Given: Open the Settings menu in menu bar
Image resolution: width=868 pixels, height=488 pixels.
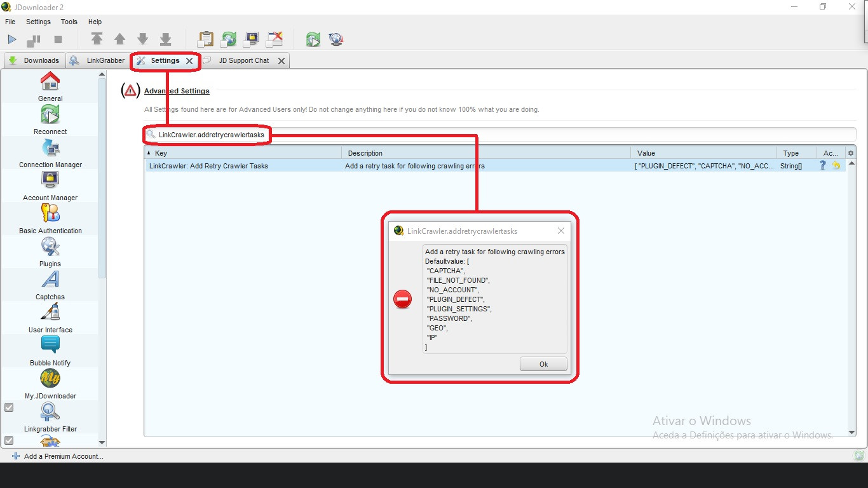Looking at the screenshot, I should (38, 22).
